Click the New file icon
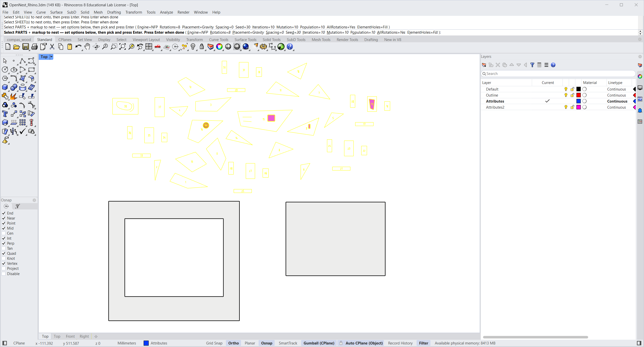 8,47
